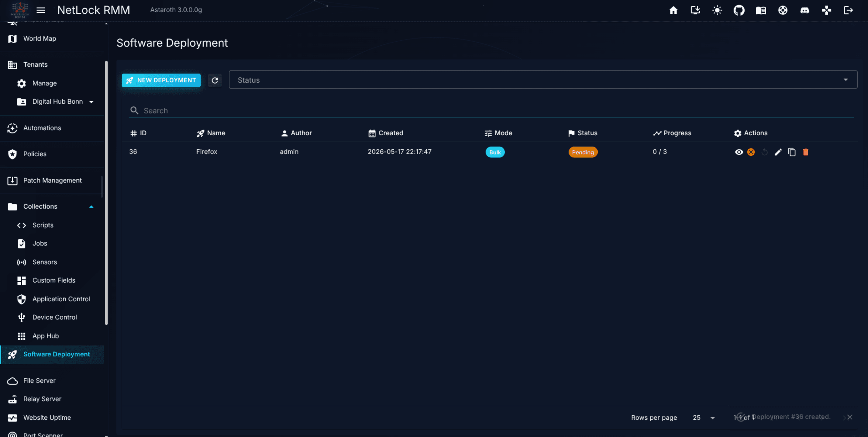Click the Bulk mode badge
868x437 pixels.
pos(495,152)
